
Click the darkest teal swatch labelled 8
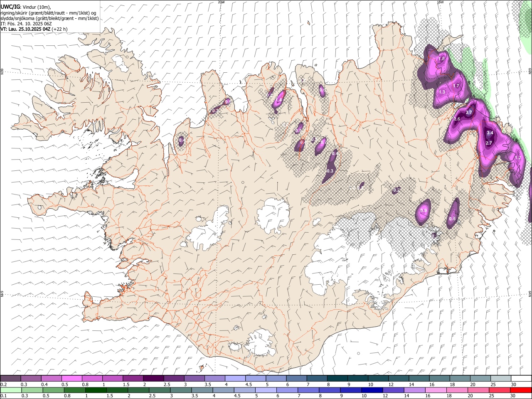(x=337, y=379)
